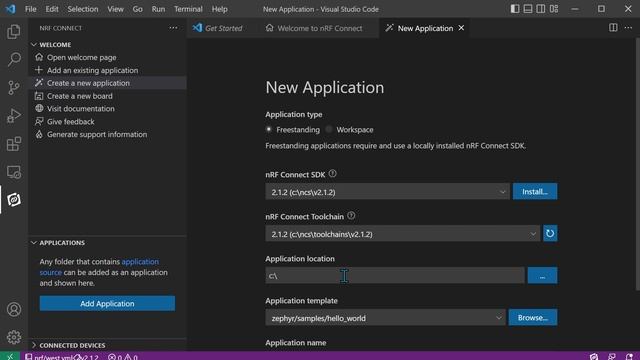
Task: Open the File menu
Action: (31, 9)
